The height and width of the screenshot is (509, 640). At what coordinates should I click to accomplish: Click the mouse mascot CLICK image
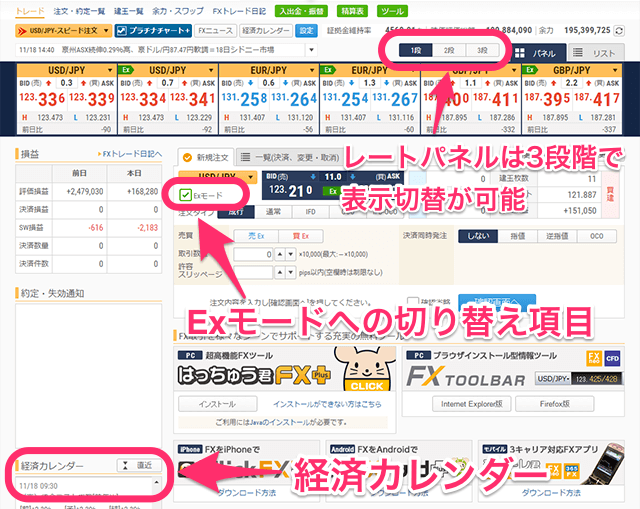click(x=367, y=369)
